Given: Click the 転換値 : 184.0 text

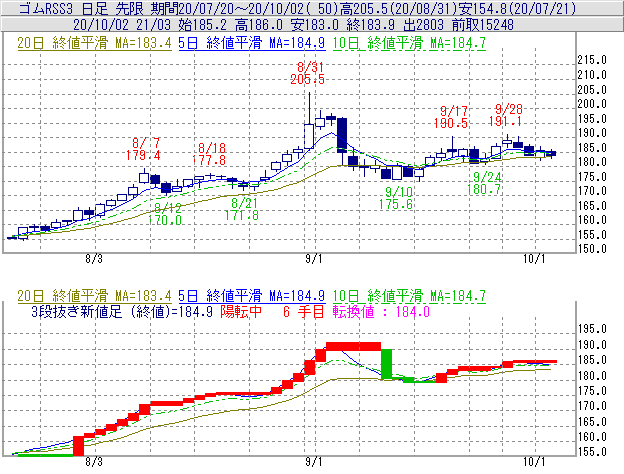Looking at the screenshot, I should pyautogui.click(x=381, y=312).
